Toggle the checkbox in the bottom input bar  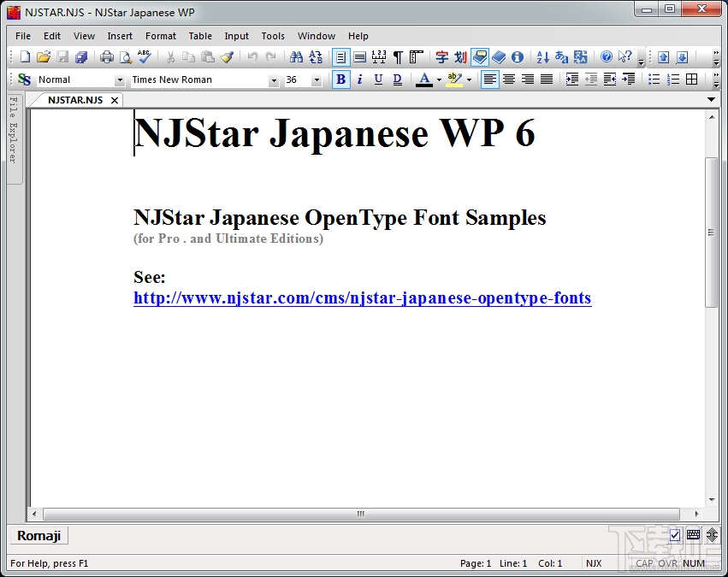click(675, 535)
